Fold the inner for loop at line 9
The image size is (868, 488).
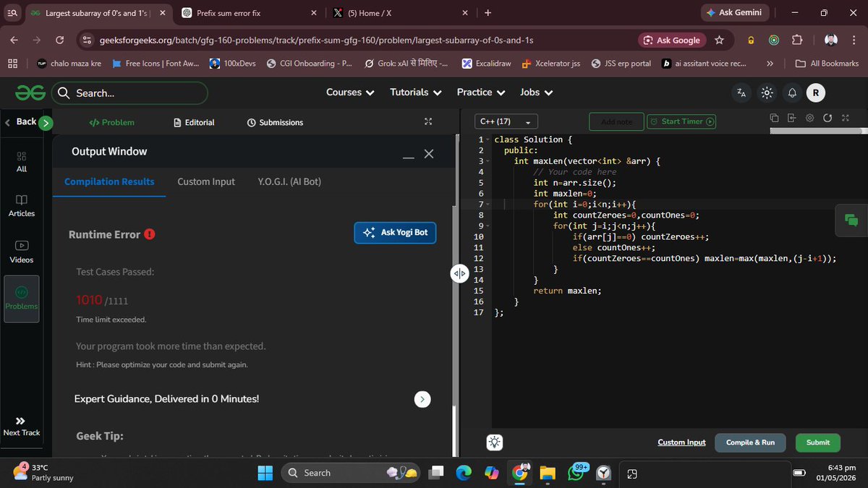[x=488, y=226]
